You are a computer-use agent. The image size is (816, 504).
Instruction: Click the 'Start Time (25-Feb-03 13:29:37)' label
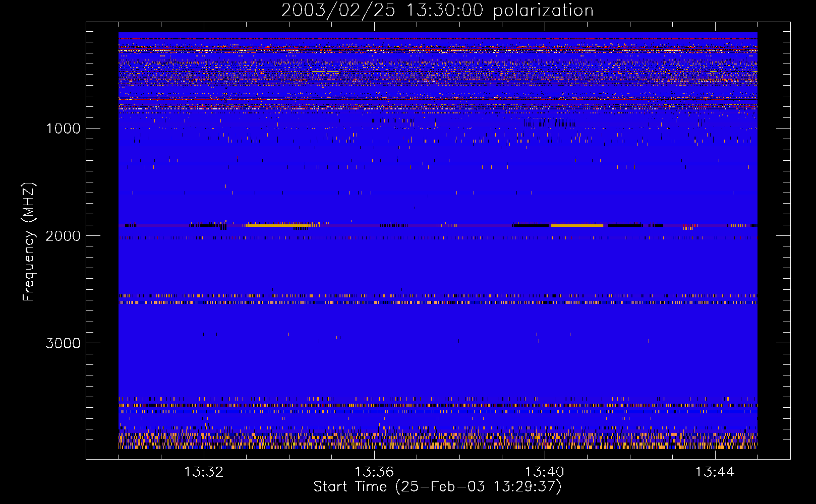[x=437, y=487]
